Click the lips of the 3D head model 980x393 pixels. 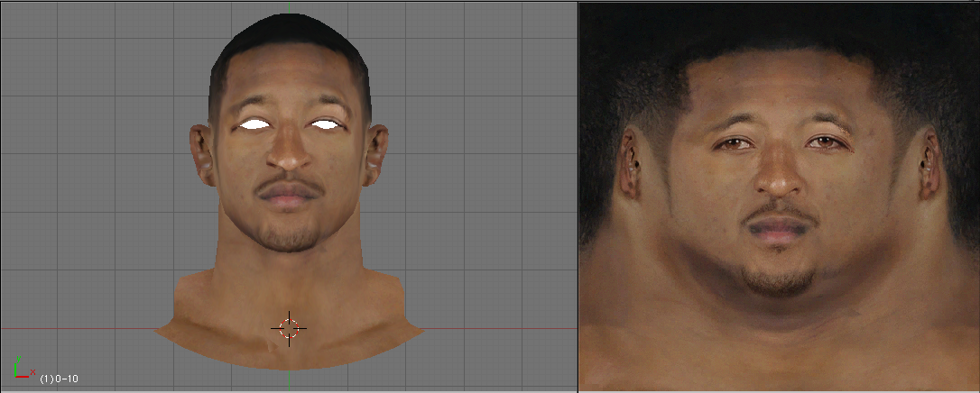(x=289, y=198)
